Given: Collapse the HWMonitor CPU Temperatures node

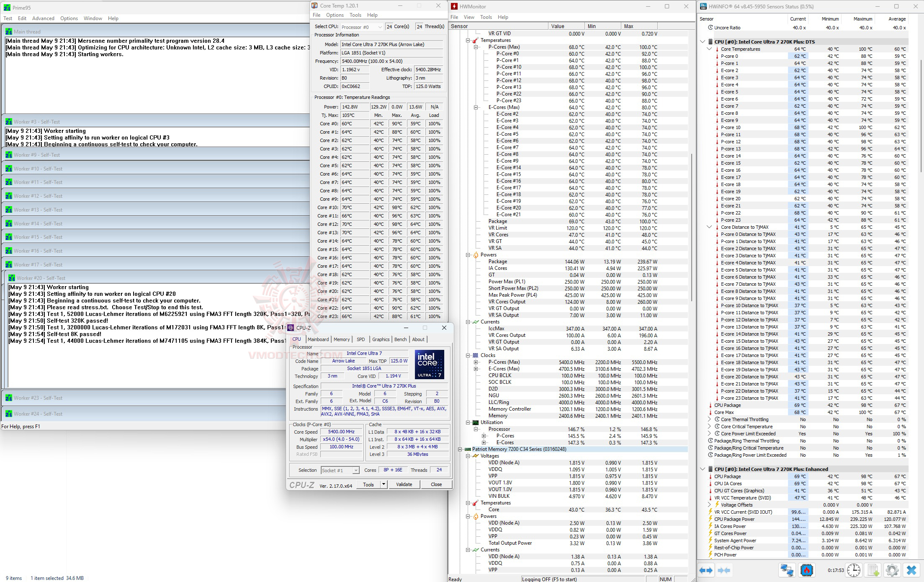Looking at the screenshot, I should 468,40.
